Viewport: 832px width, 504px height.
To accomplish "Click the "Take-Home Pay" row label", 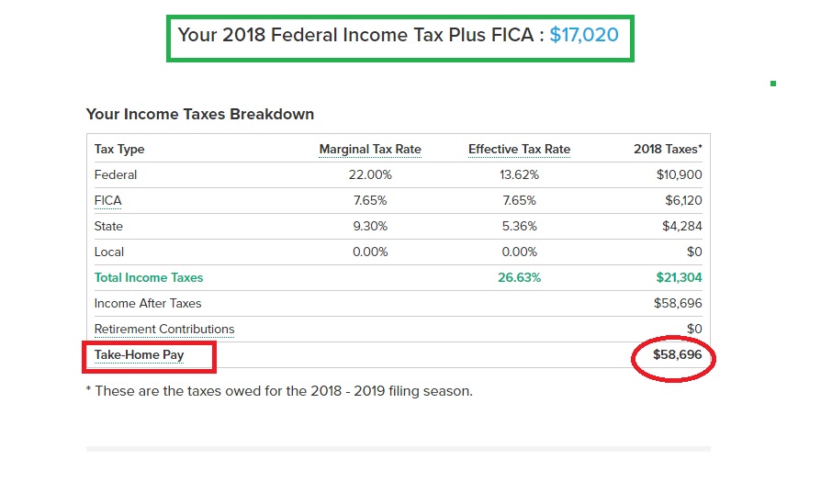I will [139, 354].
